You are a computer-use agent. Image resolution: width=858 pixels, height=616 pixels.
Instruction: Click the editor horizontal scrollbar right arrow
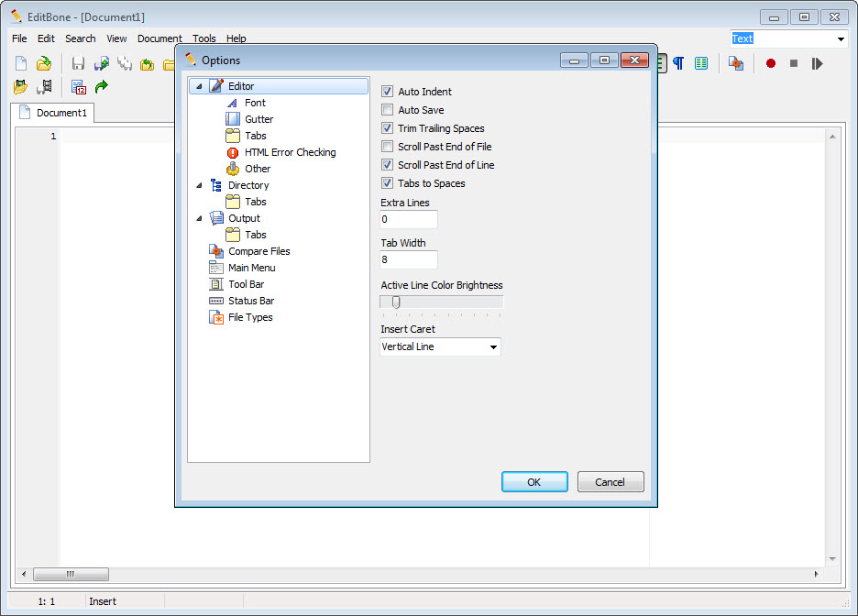pos(816,574)
